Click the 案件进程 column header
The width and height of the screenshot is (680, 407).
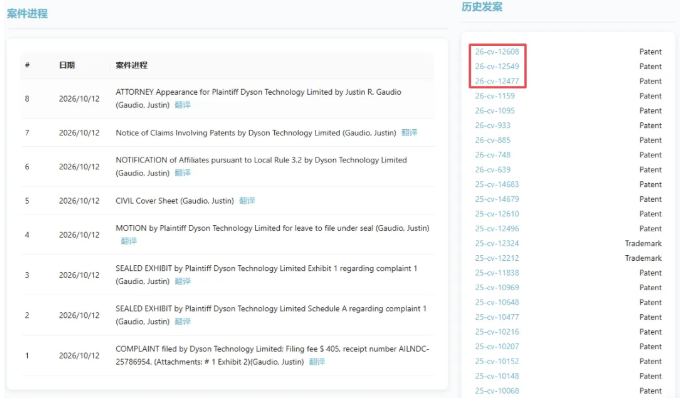pos(131,65)
